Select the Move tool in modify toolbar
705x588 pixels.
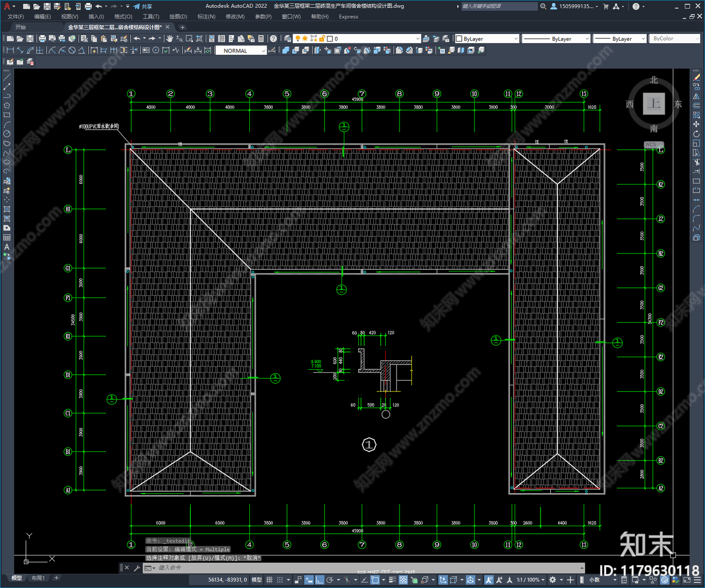coord(696,124)
